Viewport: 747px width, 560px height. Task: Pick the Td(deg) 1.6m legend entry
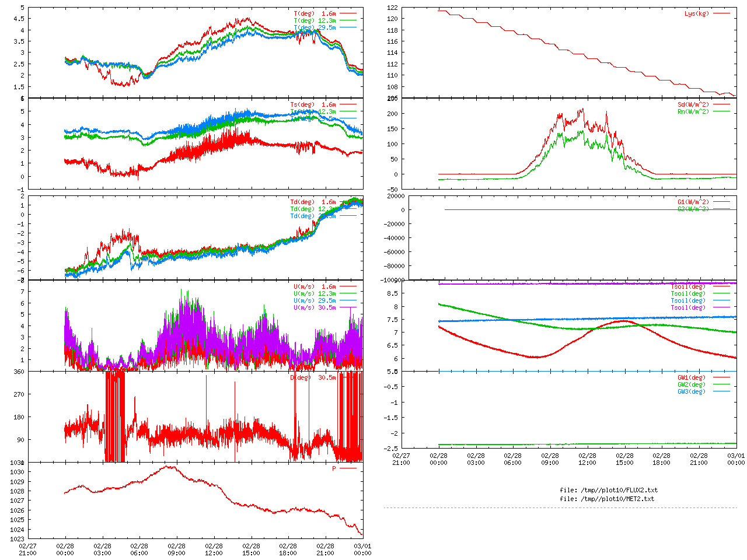coord(313,202)
